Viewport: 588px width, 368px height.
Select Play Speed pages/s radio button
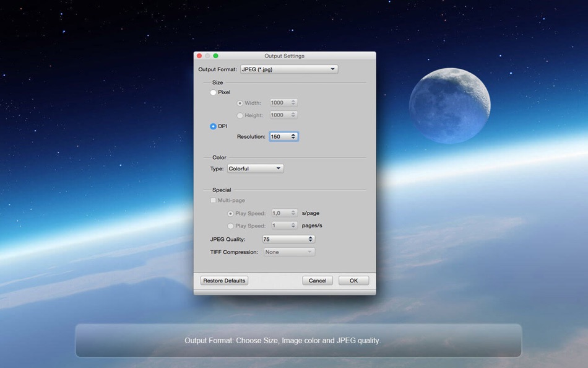(x=230, y=226)
